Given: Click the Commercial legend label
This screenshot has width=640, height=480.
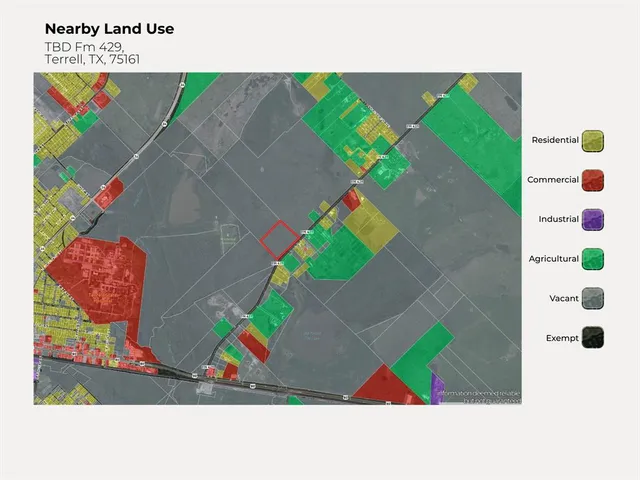Looking at the screenshot, I should pos(553,180).
